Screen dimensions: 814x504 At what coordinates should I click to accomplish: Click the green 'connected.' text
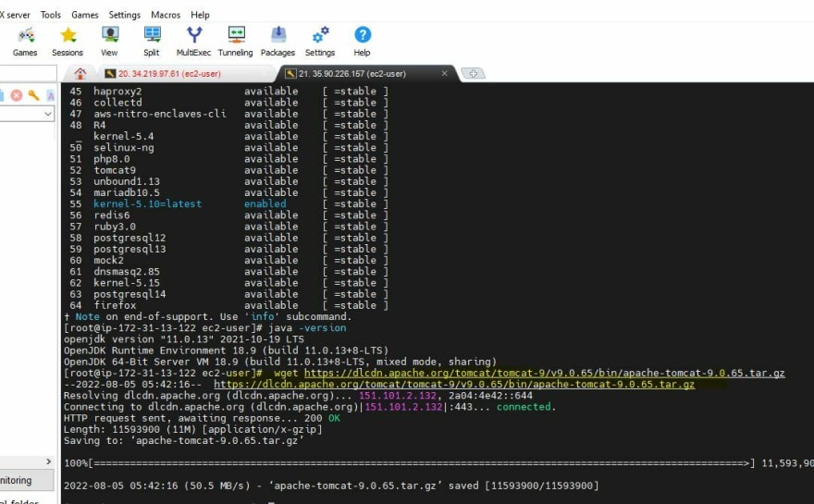click(526, 407)
